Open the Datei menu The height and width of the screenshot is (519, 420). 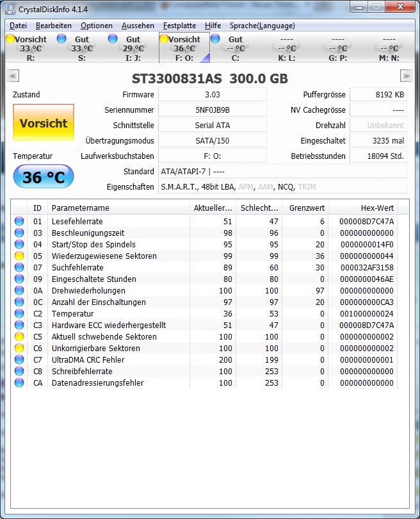point(18,26)
